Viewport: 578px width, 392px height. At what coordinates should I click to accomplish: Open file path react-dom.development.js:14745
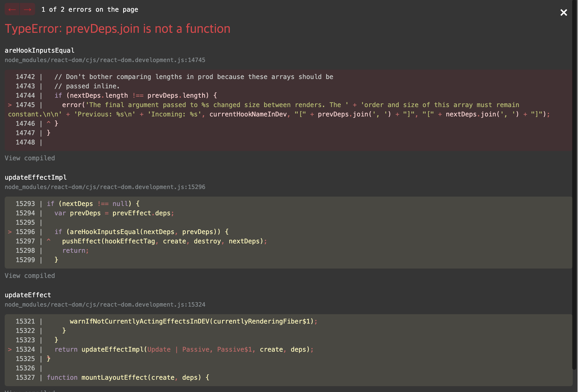pos(105,60)
